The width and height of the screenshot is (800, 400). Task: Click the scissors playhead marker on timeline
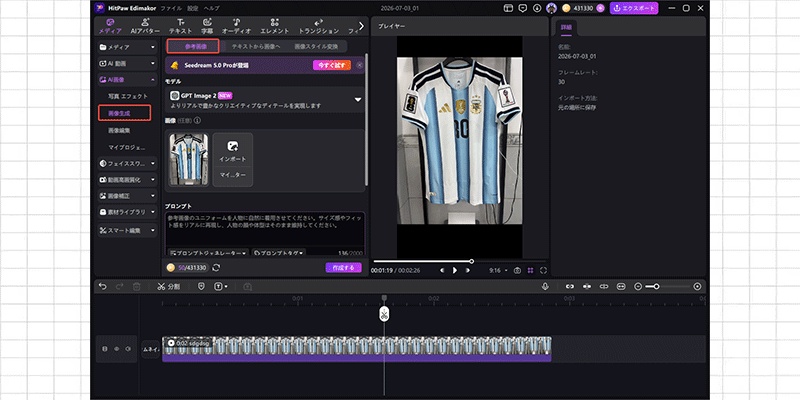click(x=384, y=314)
